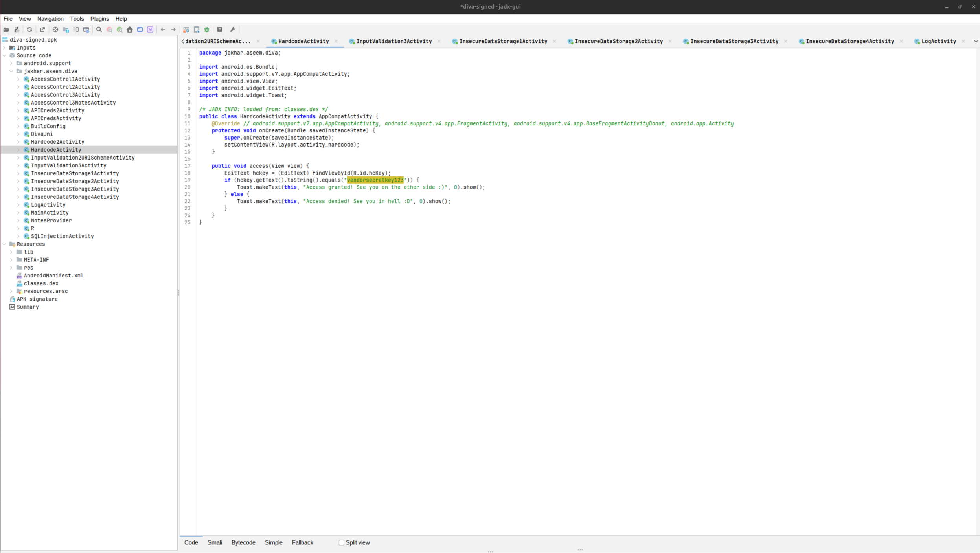Open the Log viewer toolbar icon

(220, 29)
